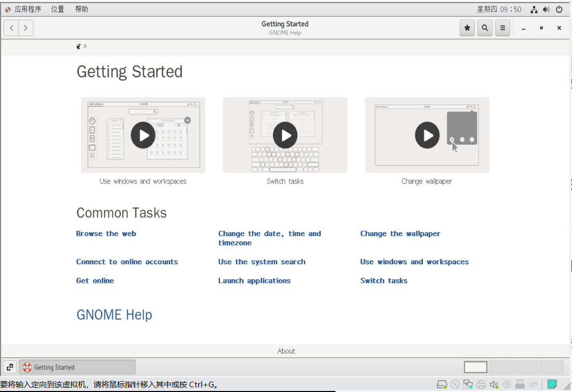This screenshot has height=392, width=572.
Task: Go forward with the right arrow button
Action: [x=25, y=28]
